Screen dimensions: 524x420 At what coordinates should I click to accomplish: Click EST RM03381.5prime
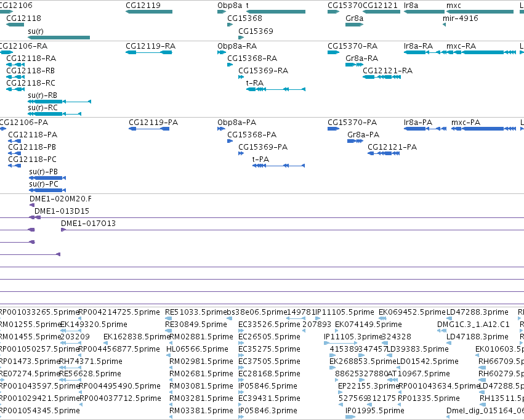(x=201, y=411)
